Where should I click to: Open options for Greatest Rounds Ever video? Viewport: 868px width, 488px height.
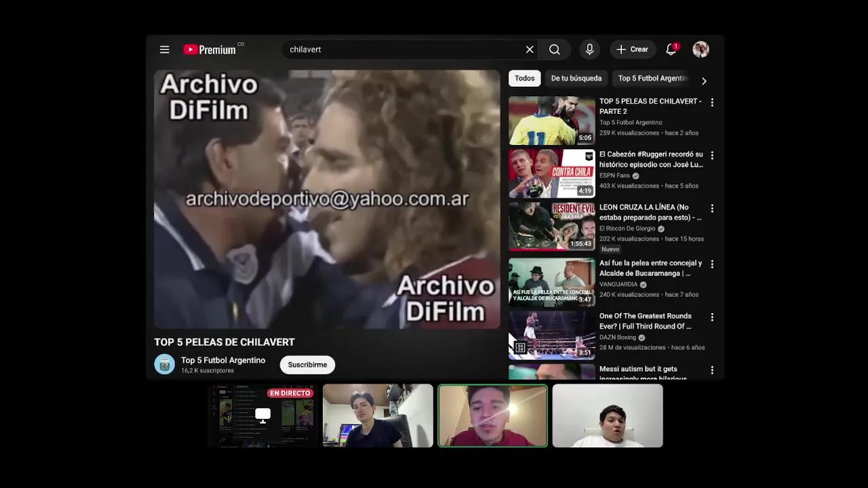coord(712,317)
